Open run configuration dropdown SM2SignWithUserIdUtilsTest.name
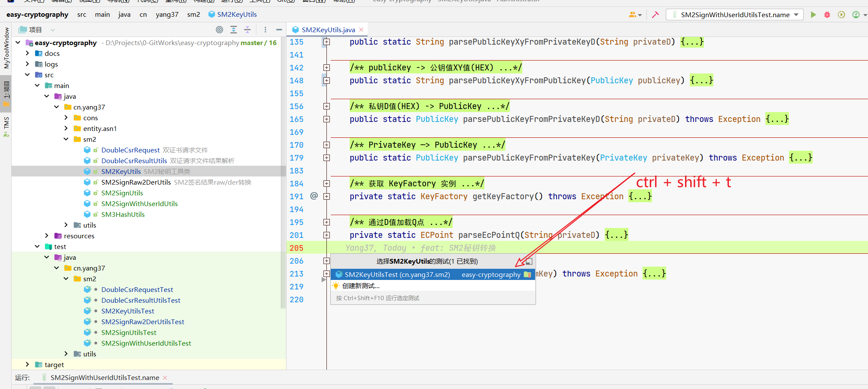 (x=735, y=15)
